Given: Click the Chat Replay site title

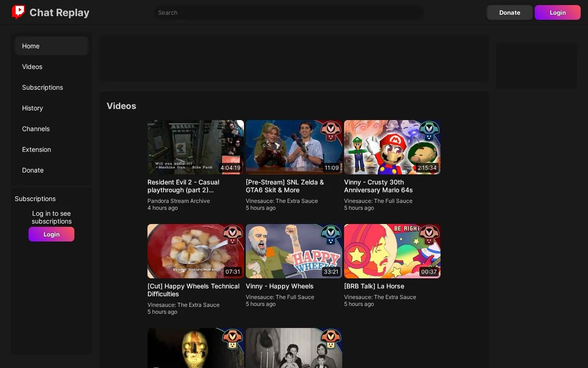Looking at the screenshot, I should click(x=59, y=12).
